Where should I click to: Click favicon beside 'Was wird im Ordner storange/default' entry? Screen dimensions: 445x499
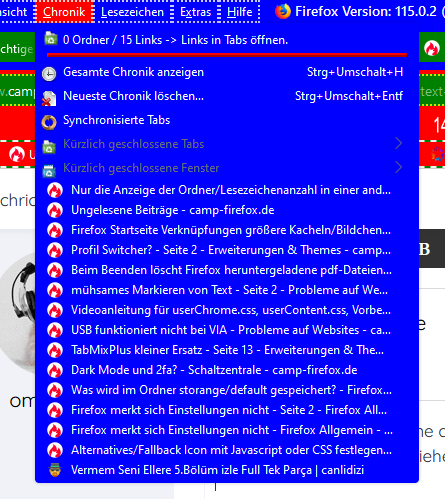(x=55, y=390)
